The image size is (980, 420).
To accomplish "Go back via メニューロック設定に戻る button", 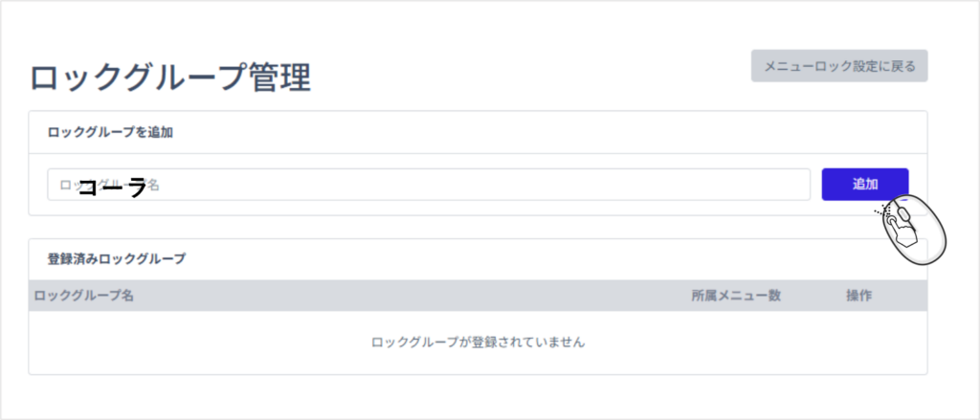I will click(x=839, y=66).
